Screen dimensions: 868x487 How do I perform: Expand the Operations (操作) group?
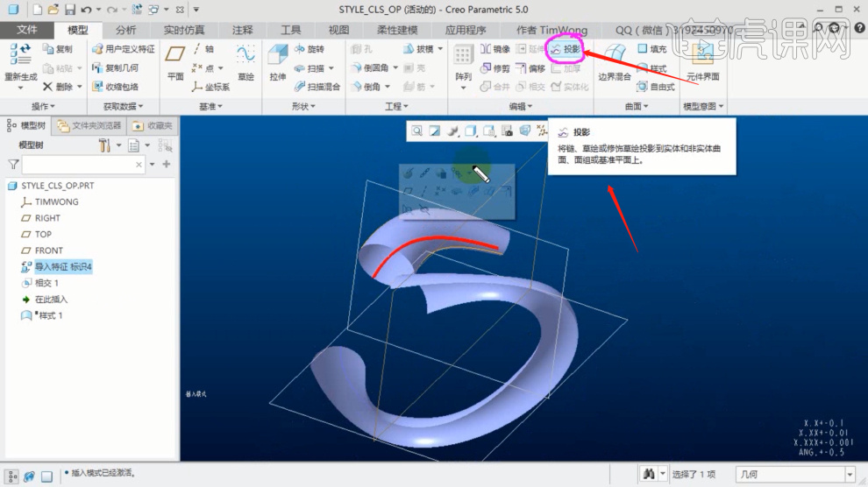tap(43, 106)
